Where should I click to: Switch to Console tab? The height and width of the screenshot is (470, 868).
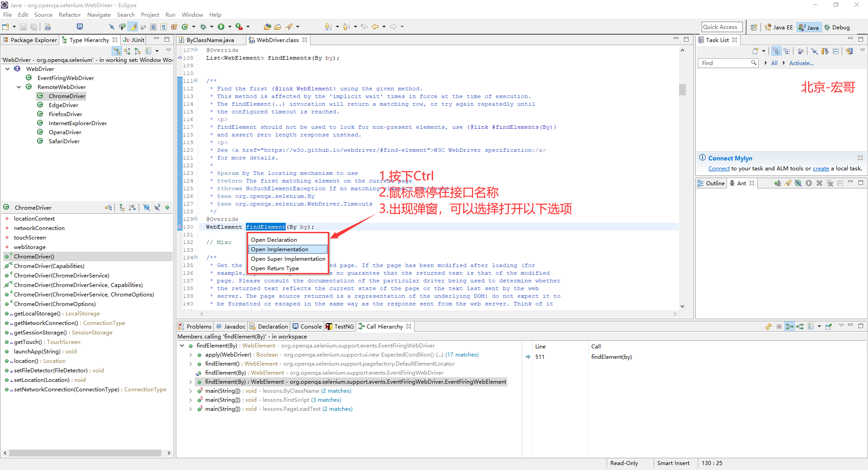point(307,326)
